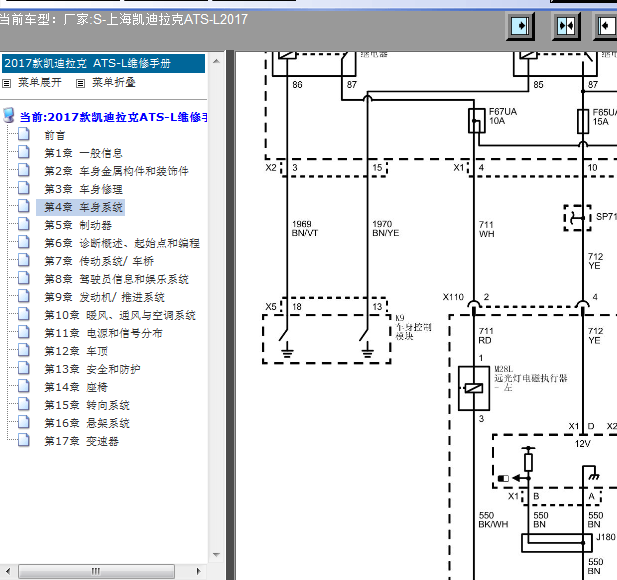Image resolution: width=617 pixels, height=580 pixels.
Task: Select the highlighted 第4章 车身系统
Action: pos(81,207)
